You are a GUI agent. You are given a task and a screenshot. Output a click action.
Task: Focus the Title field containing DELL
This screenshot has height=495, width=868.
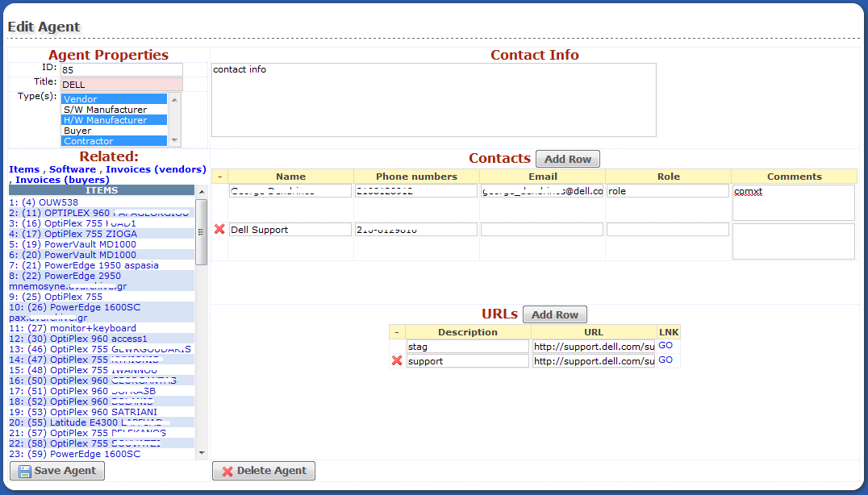coord(122,84)
